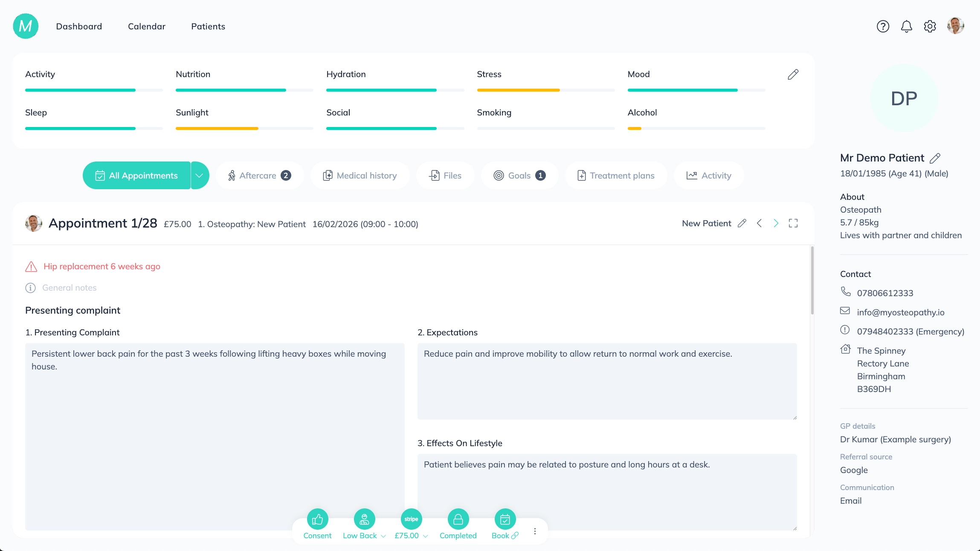Screen dimensions: 980x551
Task: Open the Stripe payment icon
Action: [x=411, y=519]
